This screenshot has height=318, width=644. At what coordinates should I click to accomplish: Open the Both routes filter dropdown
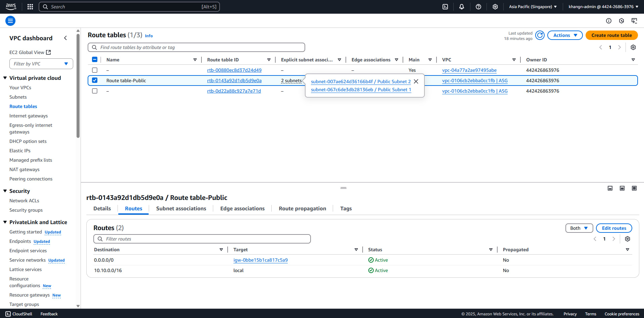click(579, 228)
